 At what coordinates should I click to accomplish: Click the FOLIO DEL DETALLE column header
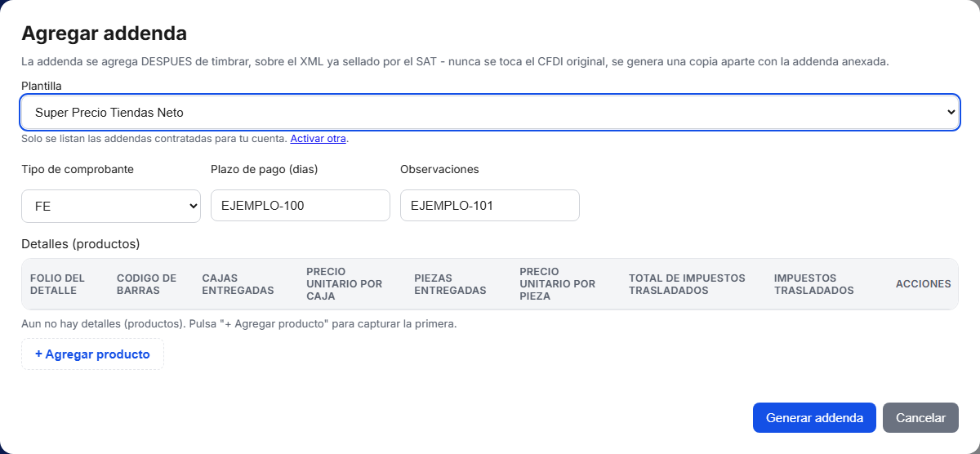pos(57,284)
